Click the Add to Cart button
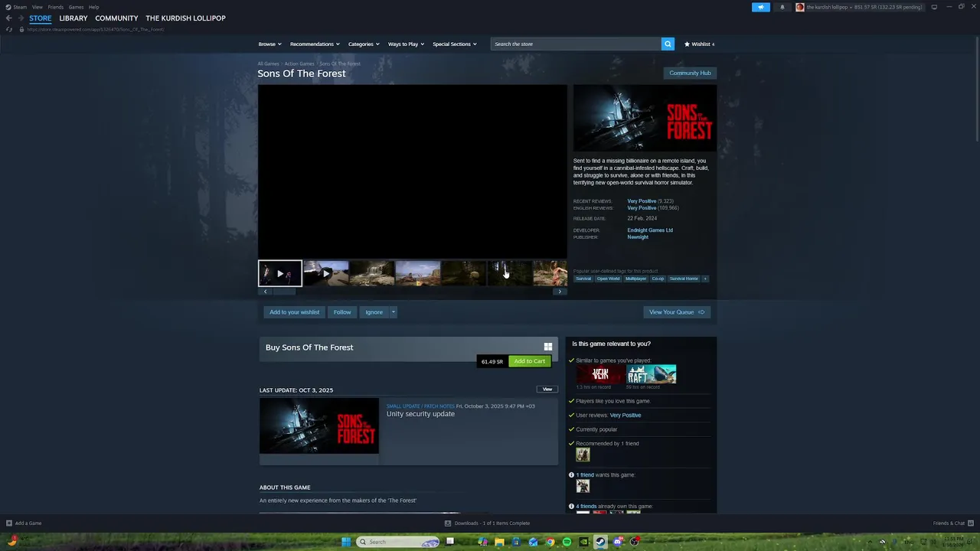The width and height of the screenshot is (980, 551). tap(530, 361)
